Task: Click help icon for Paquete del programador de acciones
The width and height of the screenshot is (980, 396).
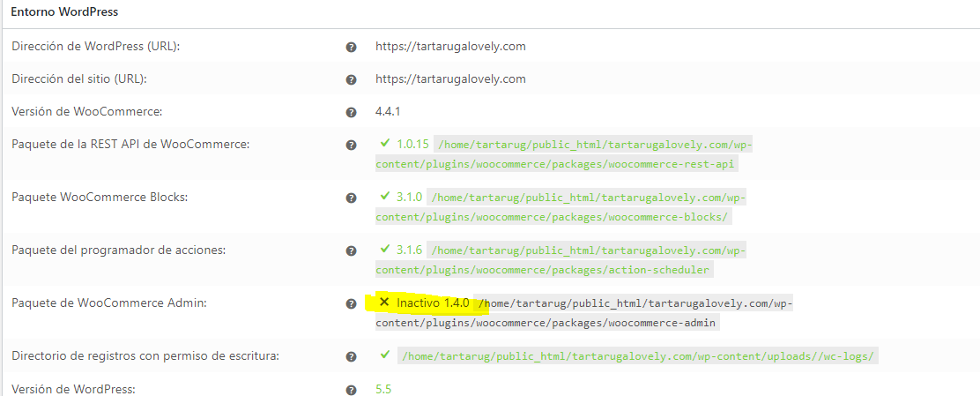Action: pyautogui.click(x=352, y=250)
